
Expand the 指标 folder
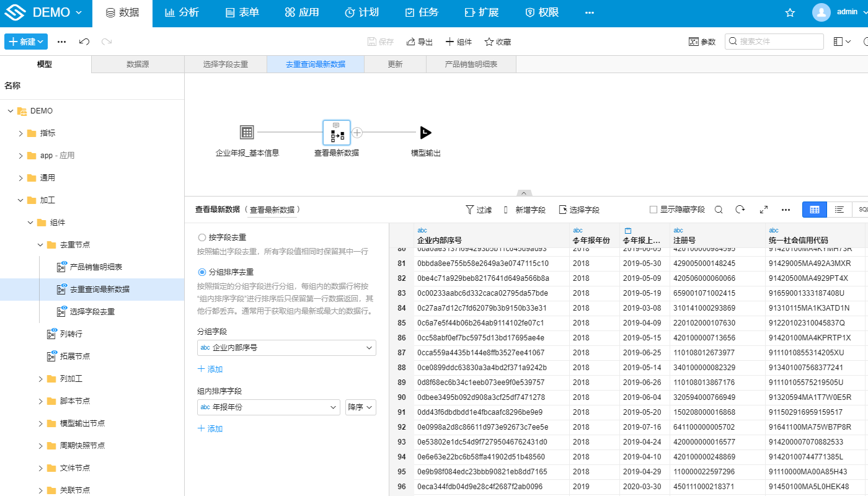click(20, 133)
